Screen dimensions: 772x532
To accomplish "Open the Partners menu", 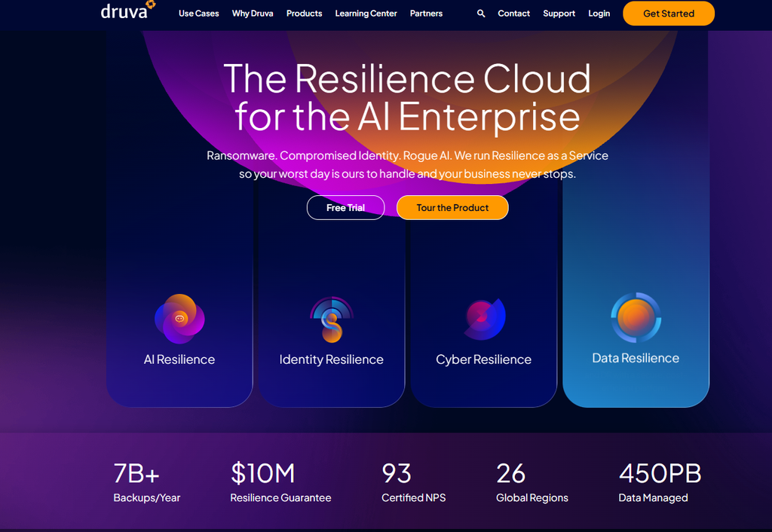I will point(427,14).
